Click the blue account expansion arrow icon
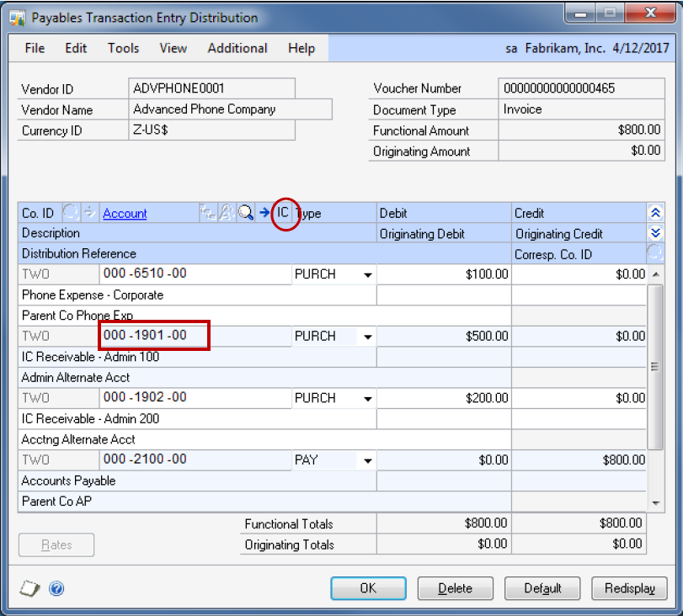 (x=264, y=214)
